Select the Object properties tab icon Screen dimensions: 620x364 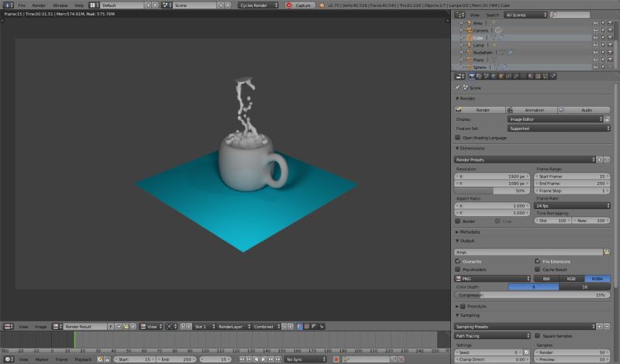[501, 76]
